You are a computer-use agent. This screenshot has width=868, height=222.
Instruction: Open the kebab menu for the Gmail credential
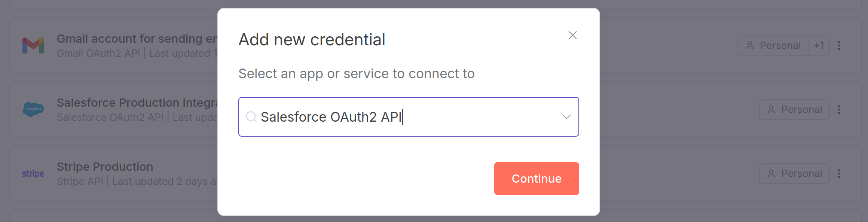tap(839, 45)
